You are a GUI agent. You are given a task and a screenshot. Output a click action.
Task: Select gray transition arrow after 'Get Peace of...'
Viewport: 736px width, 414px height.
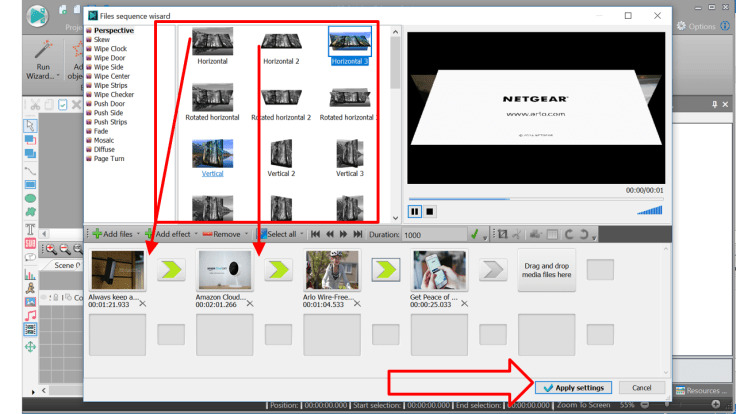(493, 270)
